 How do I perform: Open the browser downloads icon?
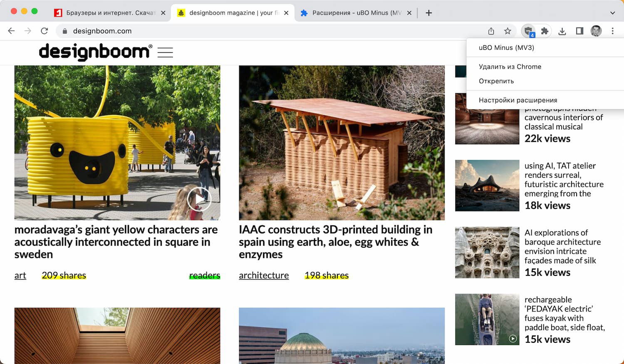tap(562, 31)
